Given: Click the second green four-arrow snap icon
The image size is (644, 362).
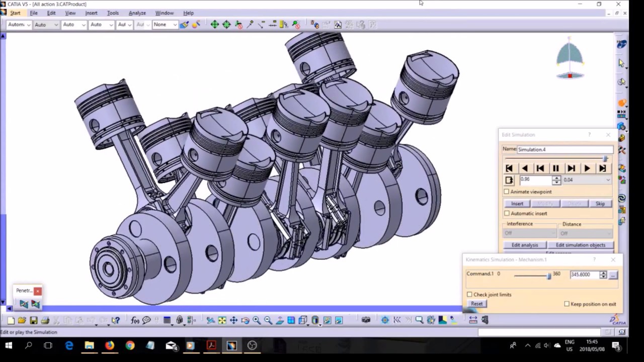Looking at the screenshot, I should click(226, 24).
